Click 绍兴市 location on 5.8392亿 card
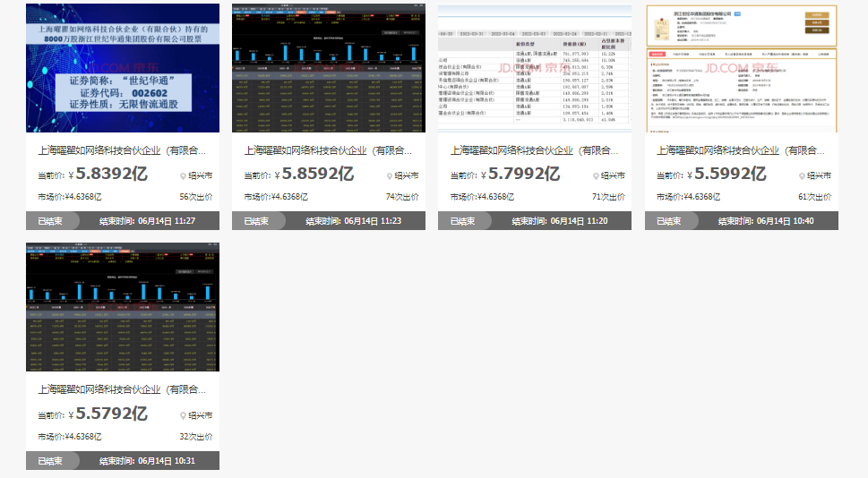 point(201,176)
